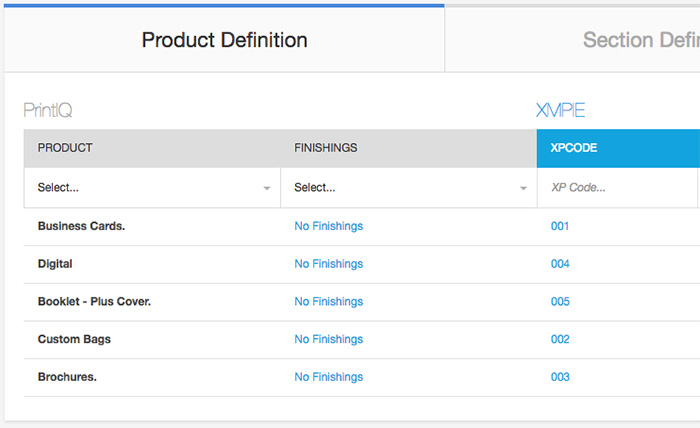Click the XP Code filter field
Screen dimensions: 700x428
[618, 188]
